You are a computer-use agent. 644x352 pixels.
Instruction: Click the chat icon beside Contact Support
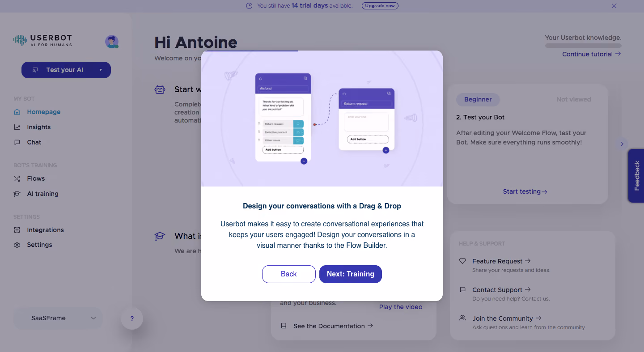pos(462,289)
